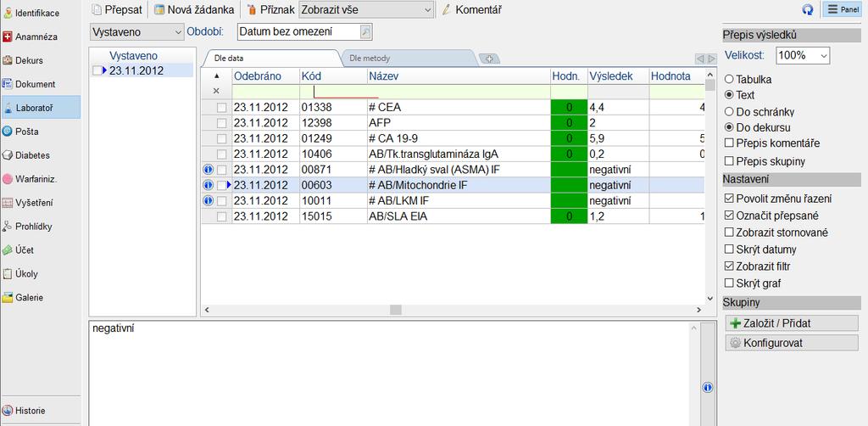Open the Dokument section
Screen dimensions: 868x426
[x=40, y=84]
